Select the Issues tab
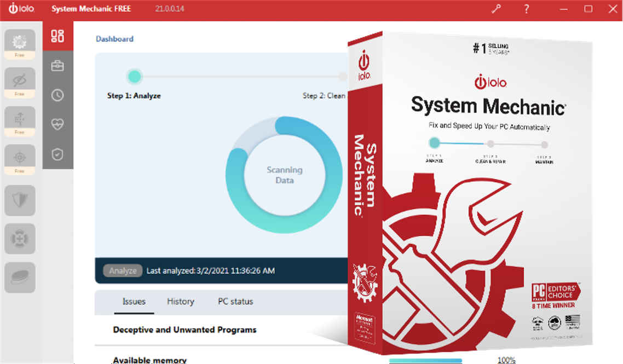 click(134, 302)
